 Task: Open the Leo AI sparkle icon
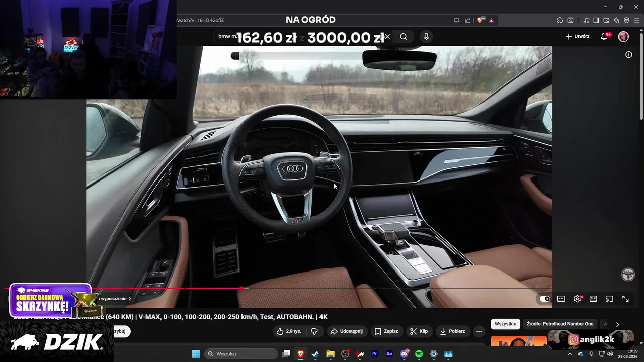pyautogui.click(x=616, y=20)
